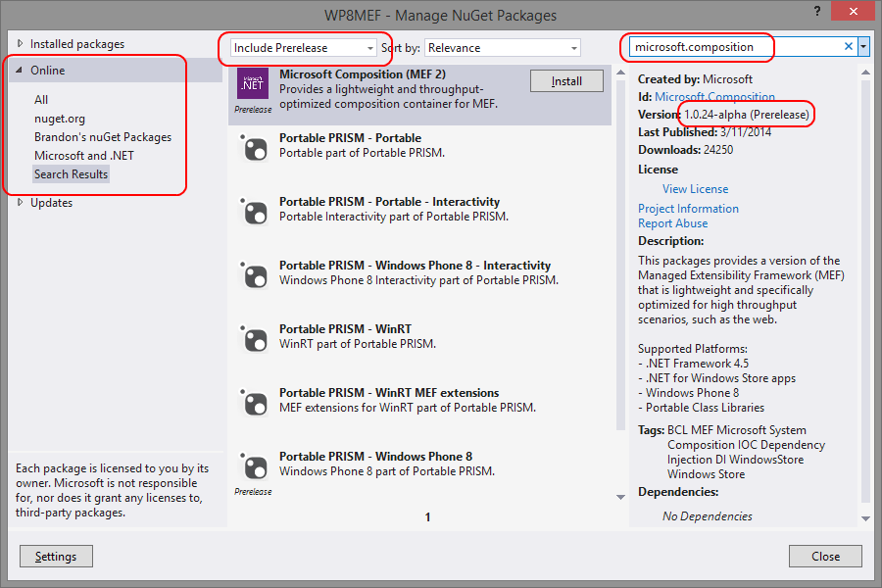Click the package list scrollbar up arrow
Viewport: 882px width, 588px height.
pyautogui.click(x=620, y=73)
